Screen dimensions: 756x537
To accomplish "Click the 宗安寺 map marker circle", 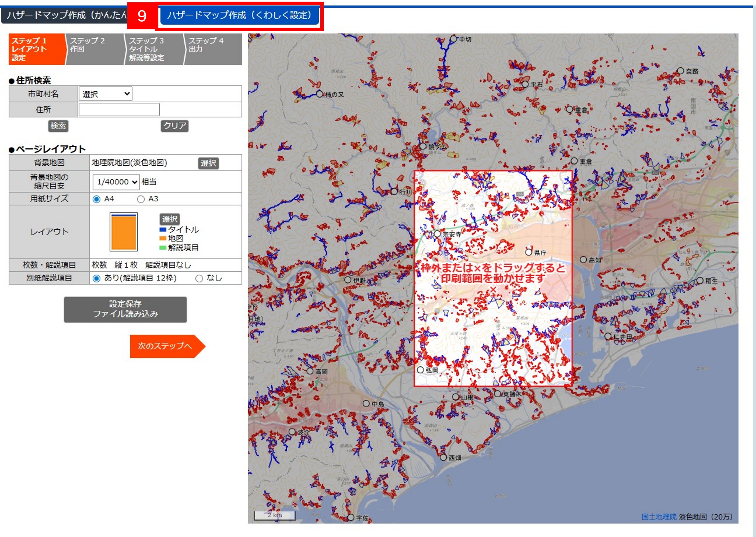I will [x=437, y=234].
